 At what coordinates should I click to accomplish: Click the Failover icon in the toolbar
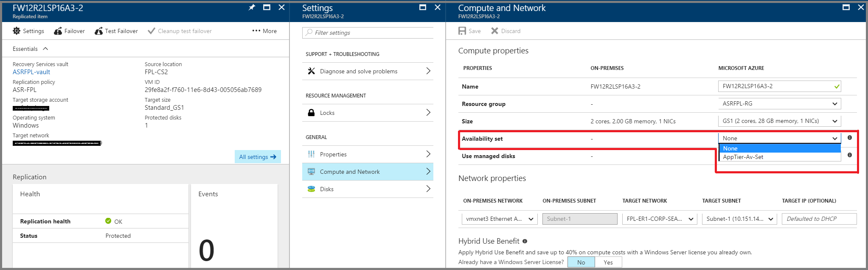point(58,31)
